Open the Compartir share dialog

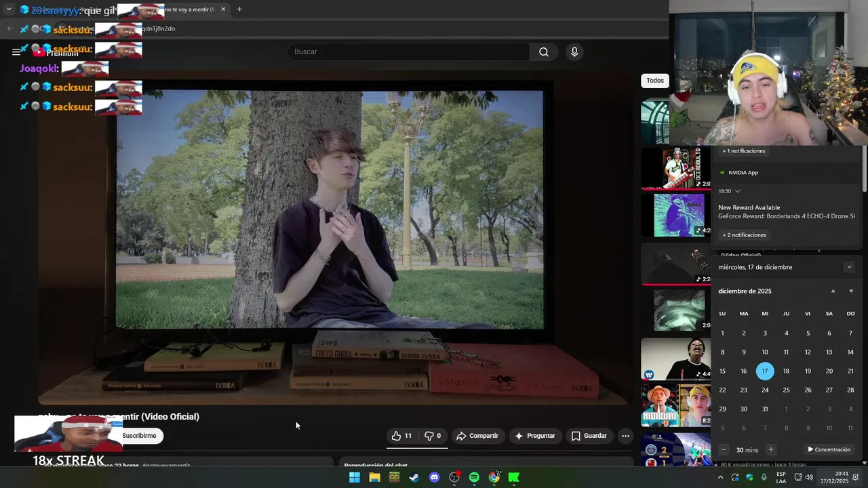pyautogui.click(x=477, y=436)
